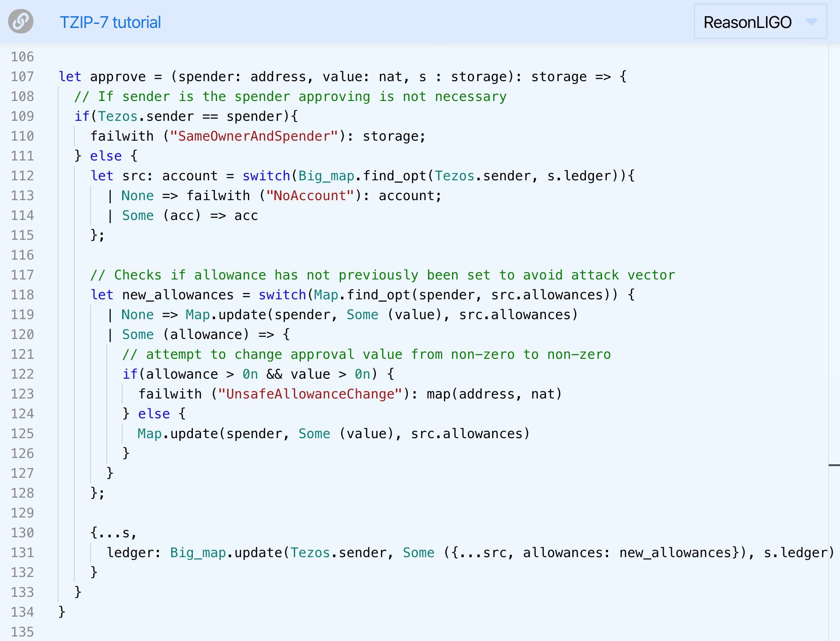840x641 pixels.
Task: Click "map(address, nat)" type on line 123
Action: pos(494,394)
